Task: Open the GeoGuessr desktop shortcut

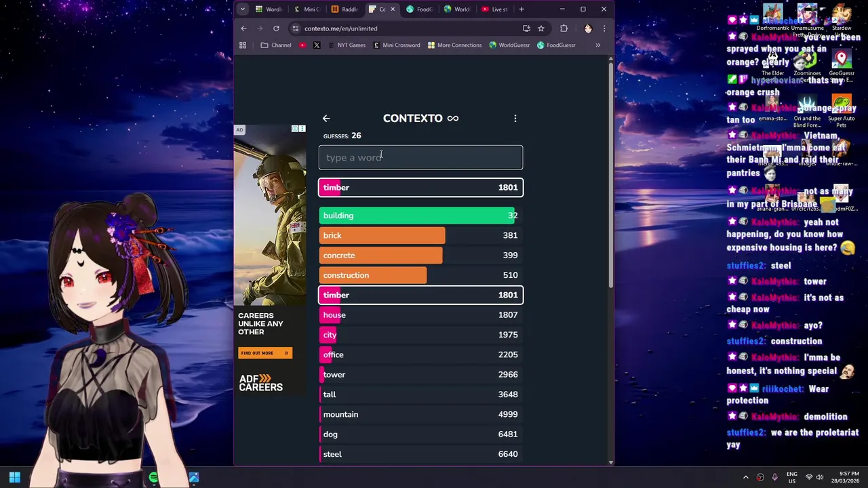Action: (842, 64)
